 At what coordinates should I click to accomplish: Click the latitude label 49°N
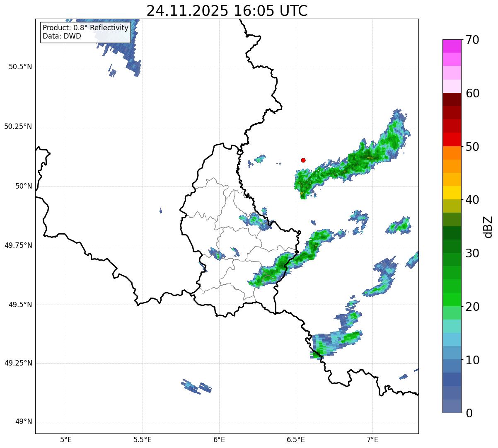(x=24, y=422)
